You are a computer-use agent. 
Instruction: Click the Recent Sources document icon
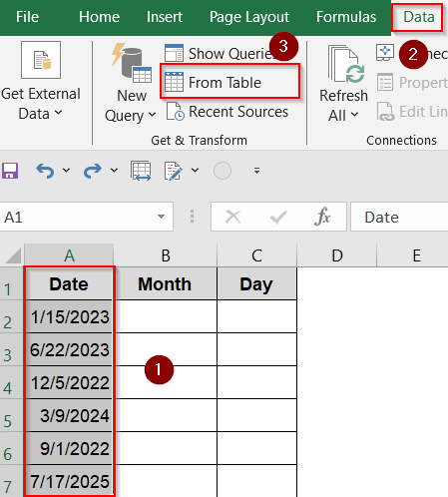175,112
